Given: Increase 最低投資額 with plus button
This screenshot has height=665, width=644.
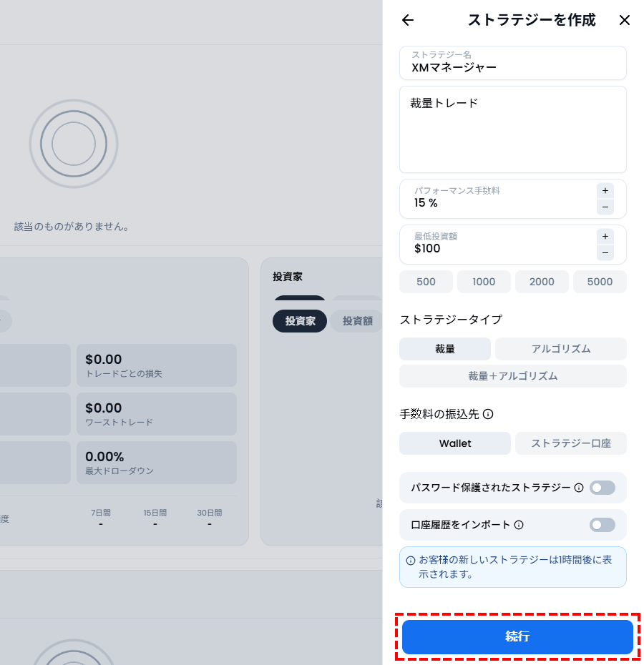Looking at the screenshot, I should 605,236.
